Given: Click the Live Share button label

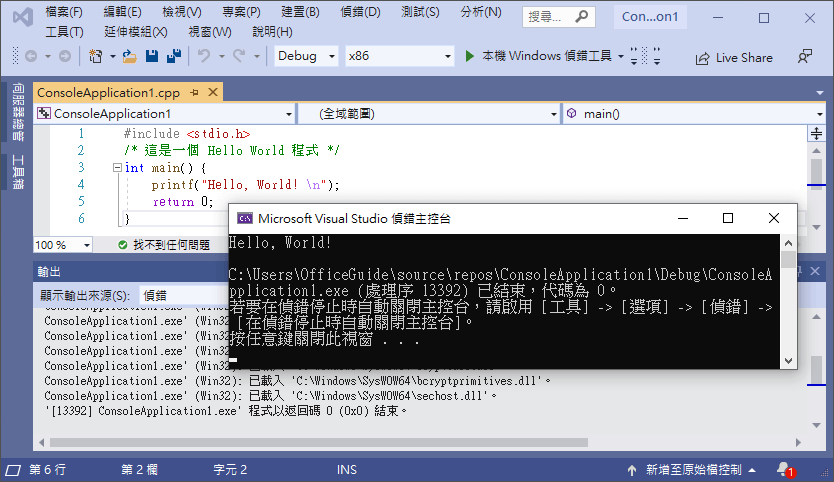Looking at the screenshot, I should [x=744, y=58].
